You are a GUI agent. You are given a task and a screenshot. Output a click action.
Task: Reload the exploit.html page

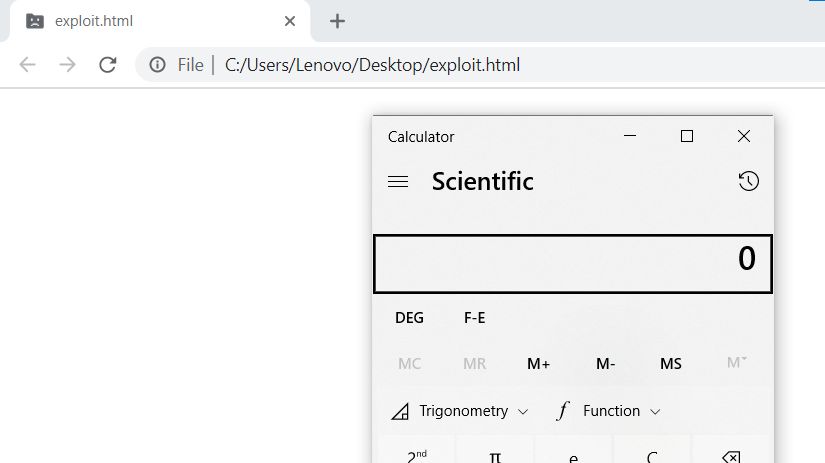107,65
